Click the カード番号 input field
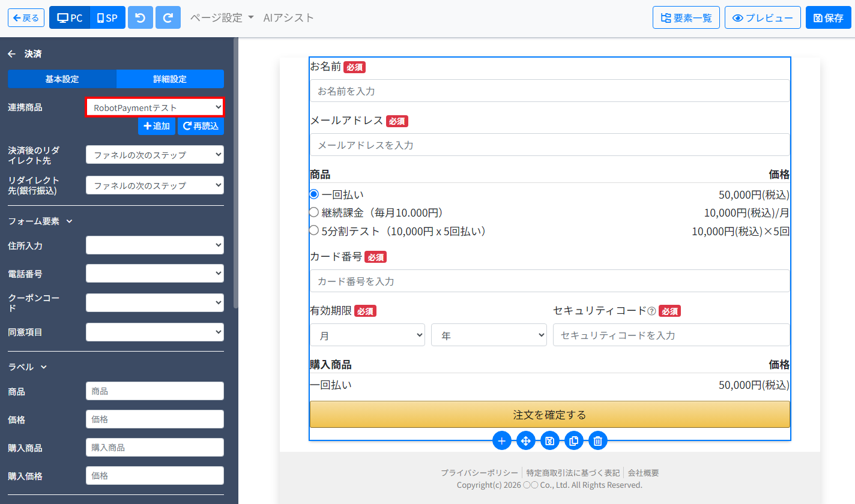The height and width of the screenshot is (504, 855). 549,281
